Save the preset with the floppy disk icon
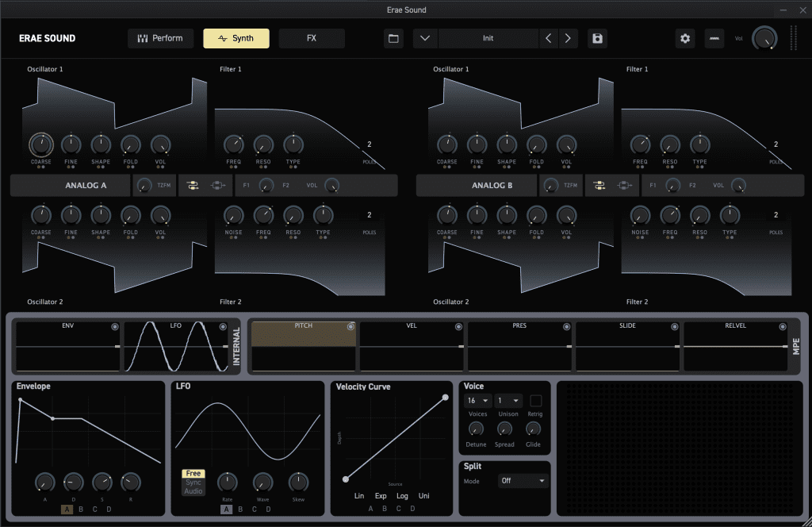 coord(597,38)
